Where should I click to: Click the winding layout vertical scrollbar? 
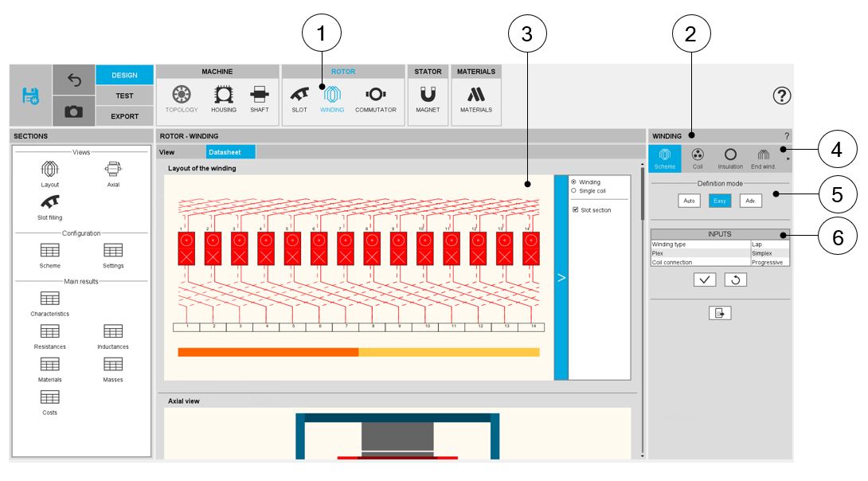click(642, 194)
